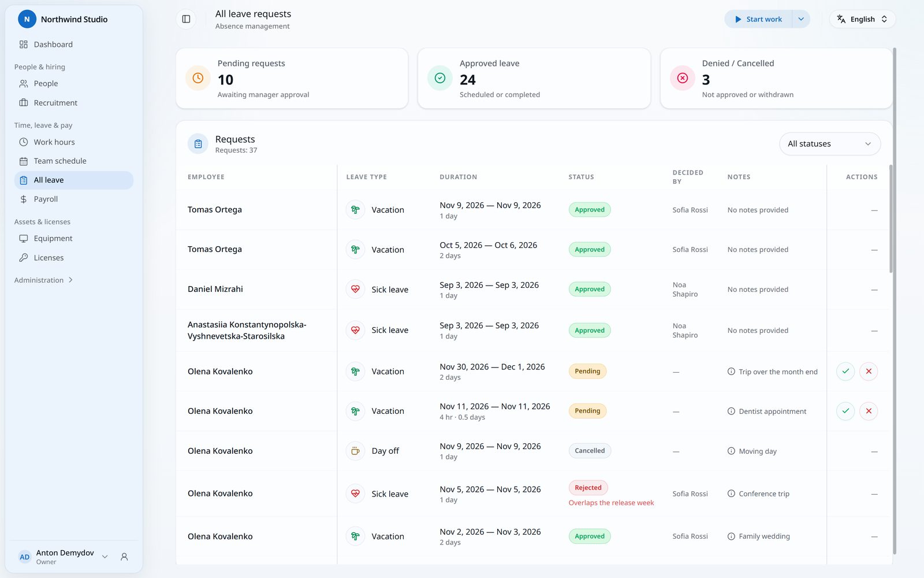The height and width of the screenshot is (578, 924).
Task: Open Team schedule in the sidebar
Action: pyautogui.click(x=74, y=161)
